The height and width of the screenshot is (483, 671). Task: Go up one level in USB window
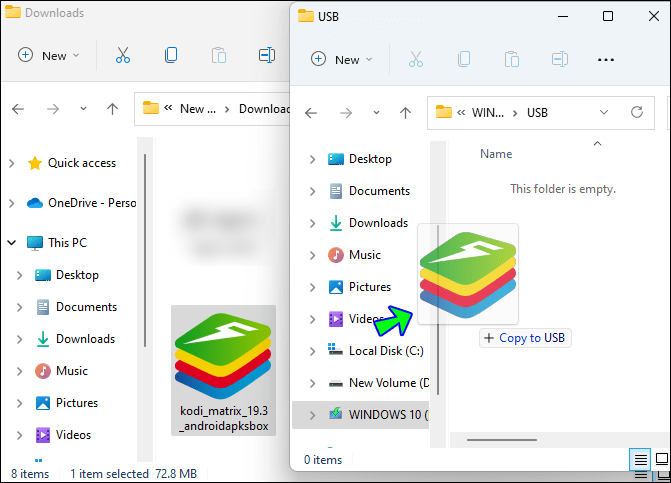(405, 113)
